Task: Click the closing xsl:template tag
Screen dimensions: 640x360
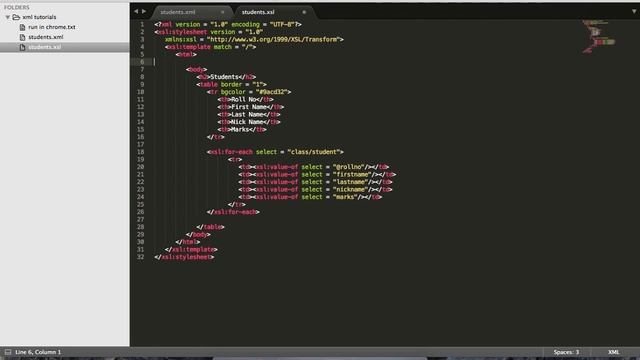Action: 191,249
